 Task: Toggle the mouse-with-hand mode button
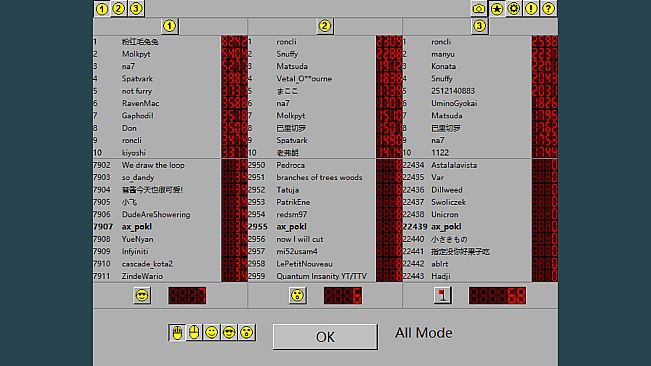click(177, 333)
